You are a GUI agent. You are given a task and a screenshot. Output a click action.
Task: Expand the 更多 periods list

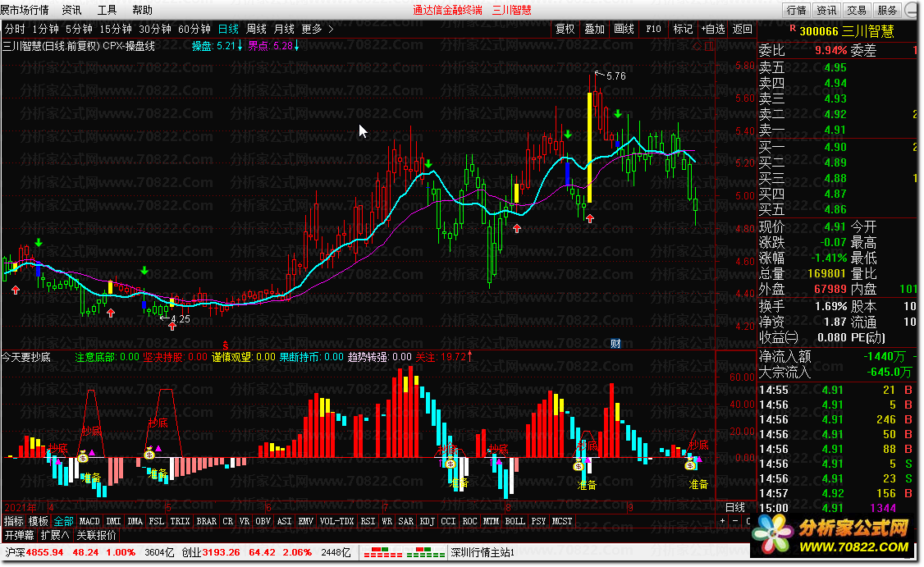tap(312, 29)
